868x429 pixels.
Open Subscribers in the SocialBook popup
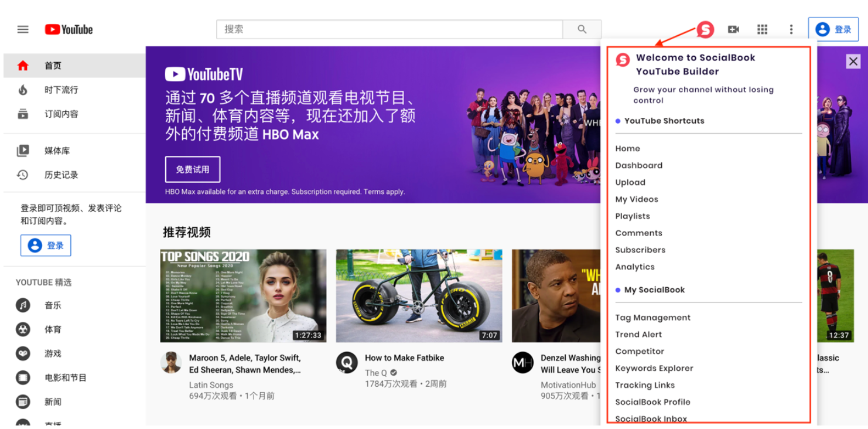(x=640, y=250)
